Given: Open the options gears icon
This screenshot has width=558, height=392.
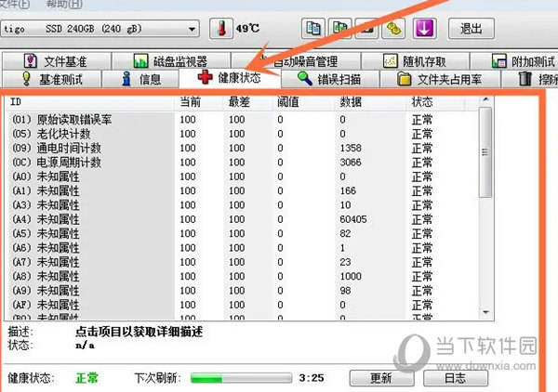Looking at the screenshot, I should [393, 29].
